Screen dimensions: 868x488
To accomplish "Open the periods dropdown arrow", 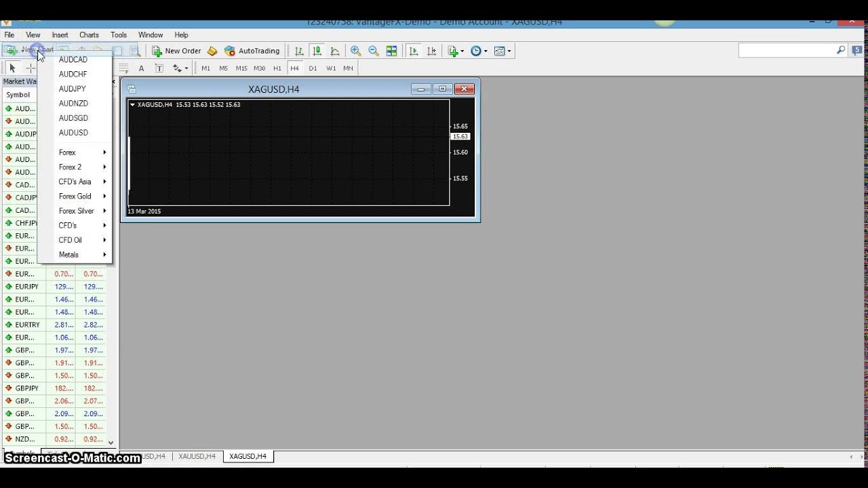I will pyautogui.click(x=485, y=51).
